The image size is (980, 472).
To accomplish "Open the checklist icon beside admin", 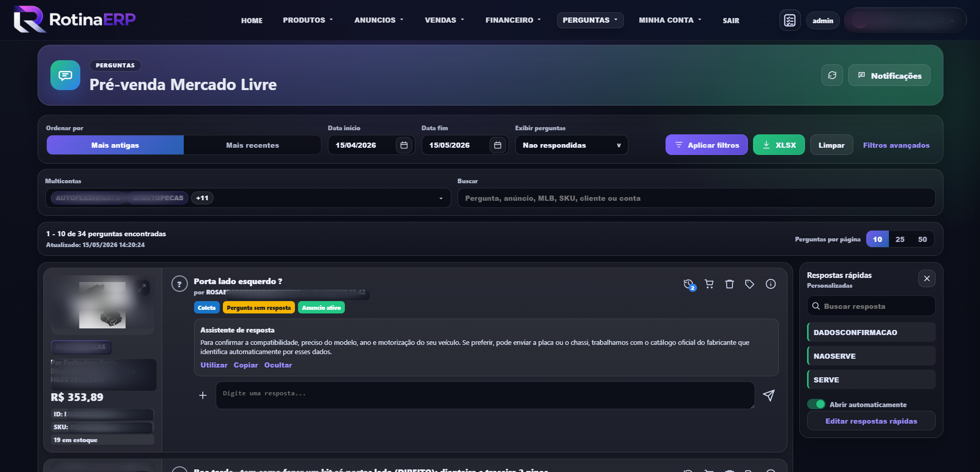I will point(790,21).
